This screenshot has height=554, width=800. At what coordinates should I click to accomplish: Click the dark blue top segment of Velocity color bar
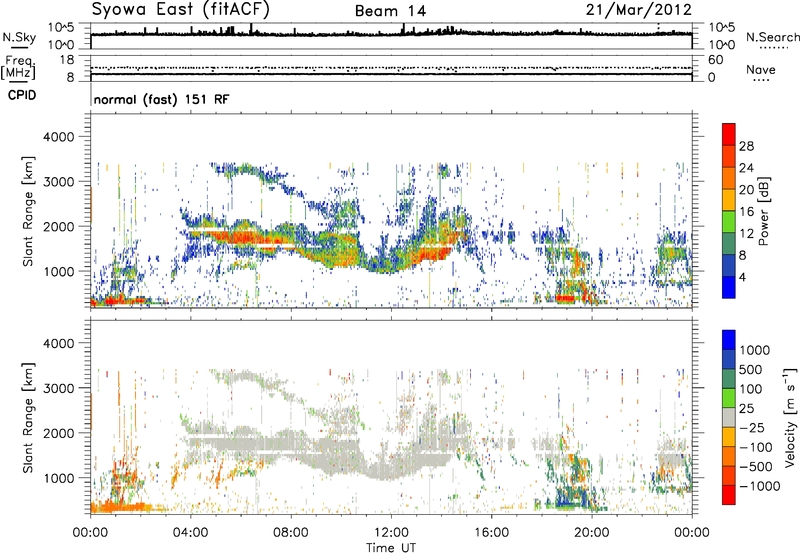click(x=729, y=340)
